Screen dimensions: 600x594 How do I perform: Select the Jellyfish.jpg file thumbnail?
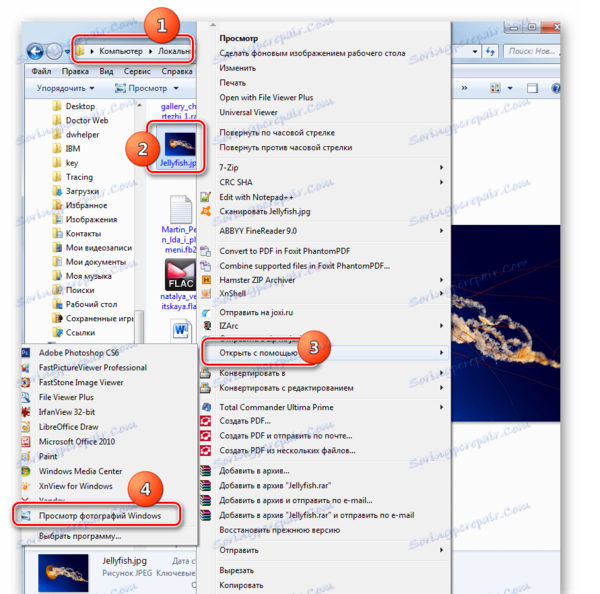[179, 144]
